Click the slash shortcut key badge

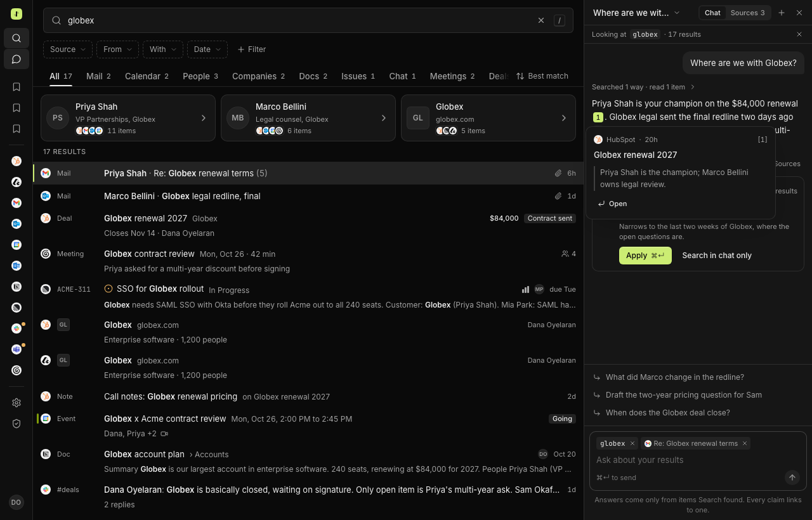click(560, 20)
